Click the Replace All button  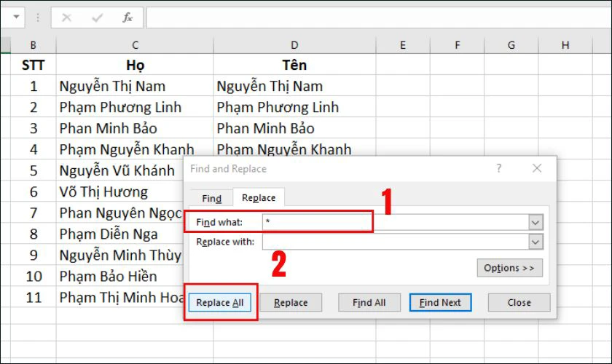(220, 303)
